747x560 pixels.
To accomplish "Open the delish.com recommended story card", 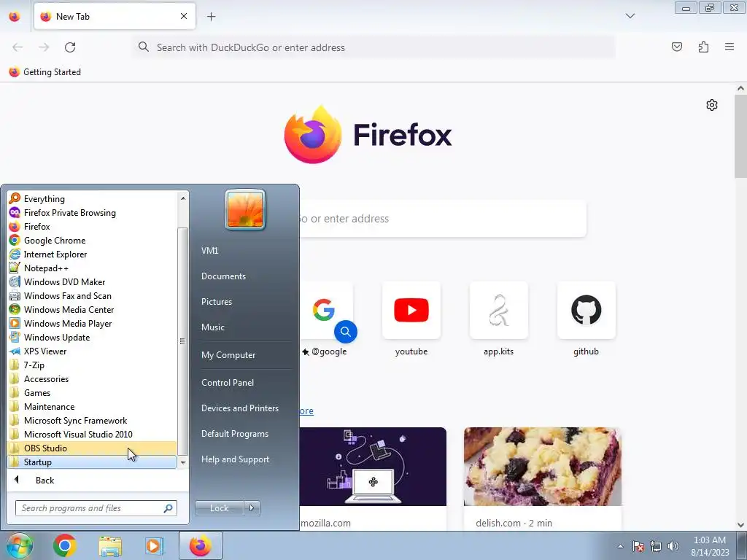I will click(543, 478).
